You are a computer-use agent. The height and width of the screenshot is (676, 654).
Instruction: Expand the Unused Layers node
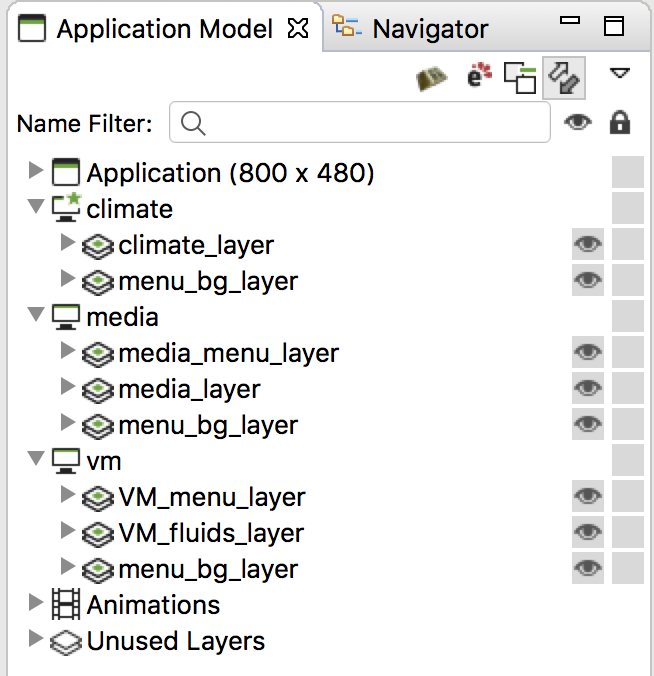tap(36, 638)
